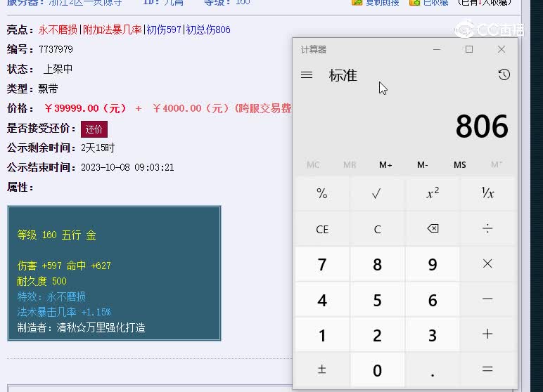Image resolution: width=543 pixels, height=392 pixels.
Task: Click the 伤害 +597 命中 +627 line
Action: [x=64, y=266]
